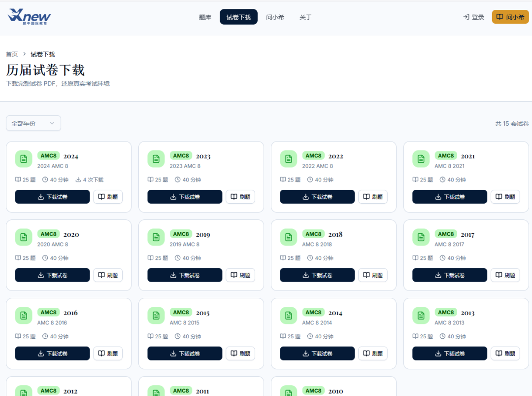This screenshot has height=396, width=532.
Task: Start 刷题 practice for 2020
Action: tap(108, 275)
